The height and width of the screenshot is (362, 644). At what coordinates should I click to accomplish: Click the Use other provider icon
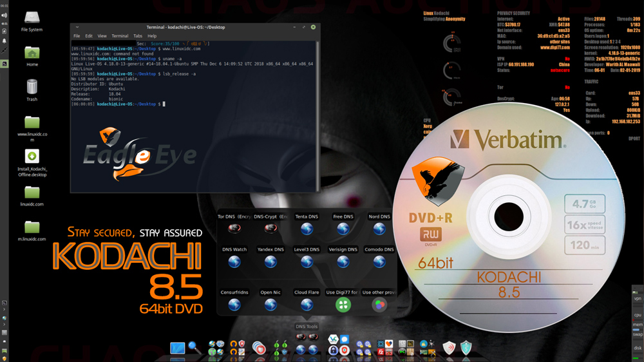point(379,305)
